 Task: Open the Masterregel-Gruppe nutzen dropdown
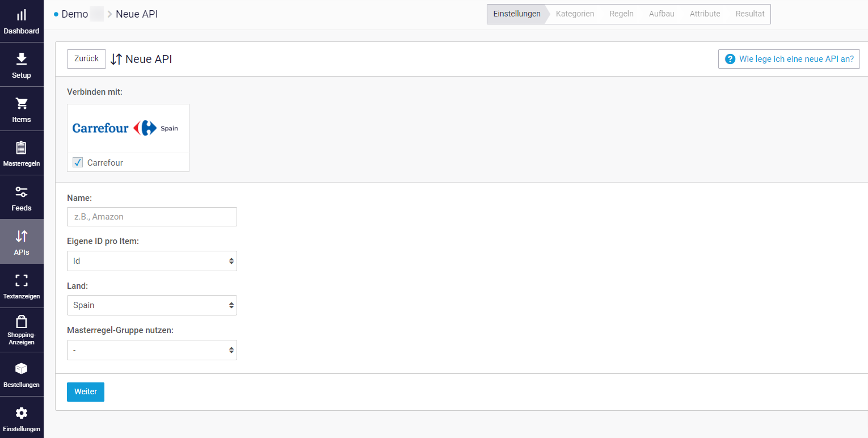152,350
